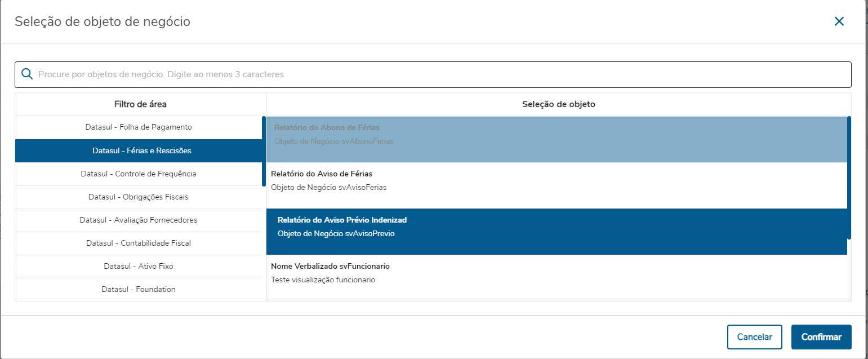
Task: Select Datasul - Obrigações Fiscais area
Action: click(x=139, y=197)
